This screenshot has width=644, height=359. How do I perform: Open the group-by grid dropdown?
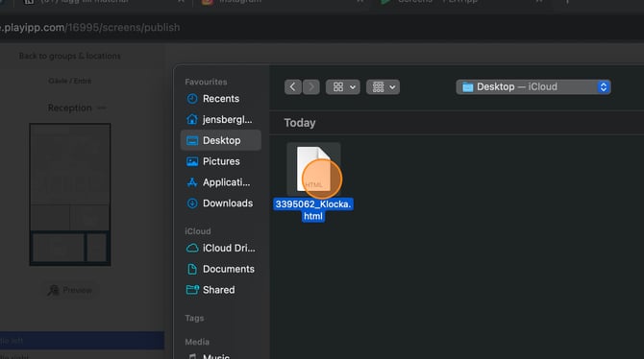point(383,87)
